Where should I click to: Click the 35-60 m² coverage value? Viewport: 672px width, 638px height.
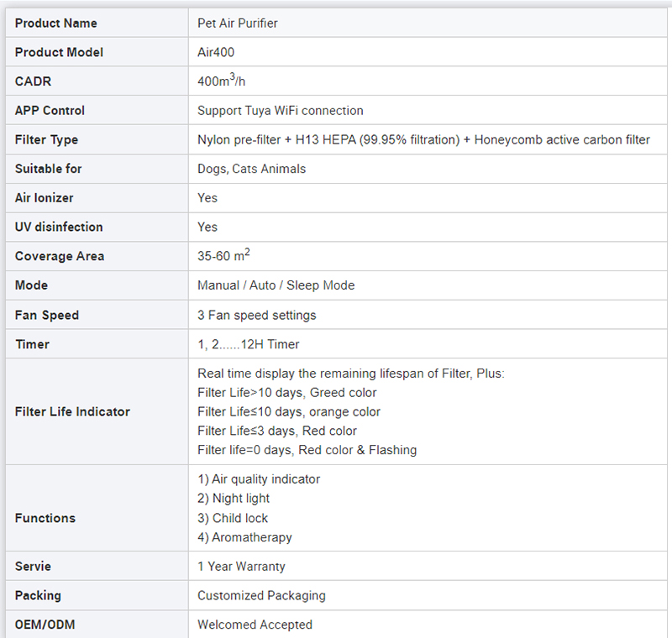(x=223, y=256)
